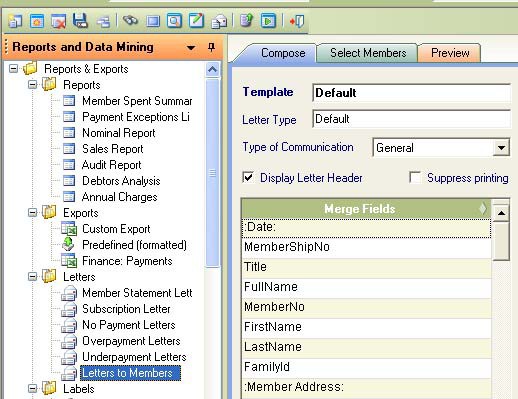The width and height of the screenshot is (518, 399).
Task: Click the pencil edit window toolbar icon
Action: (x=196, y=21)
